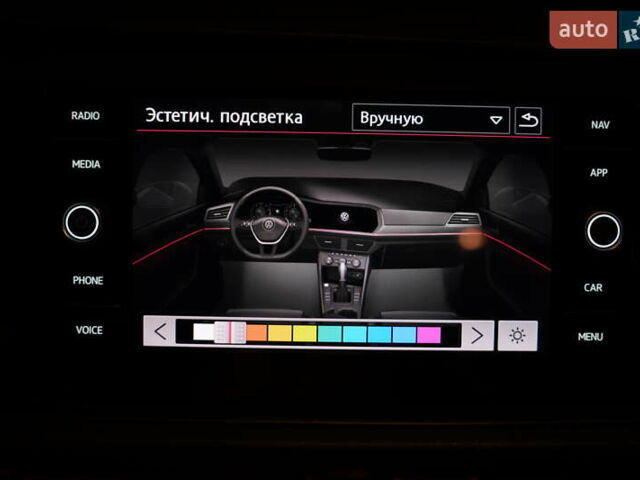Tap the right arrow of color bar

coord(478,335)
